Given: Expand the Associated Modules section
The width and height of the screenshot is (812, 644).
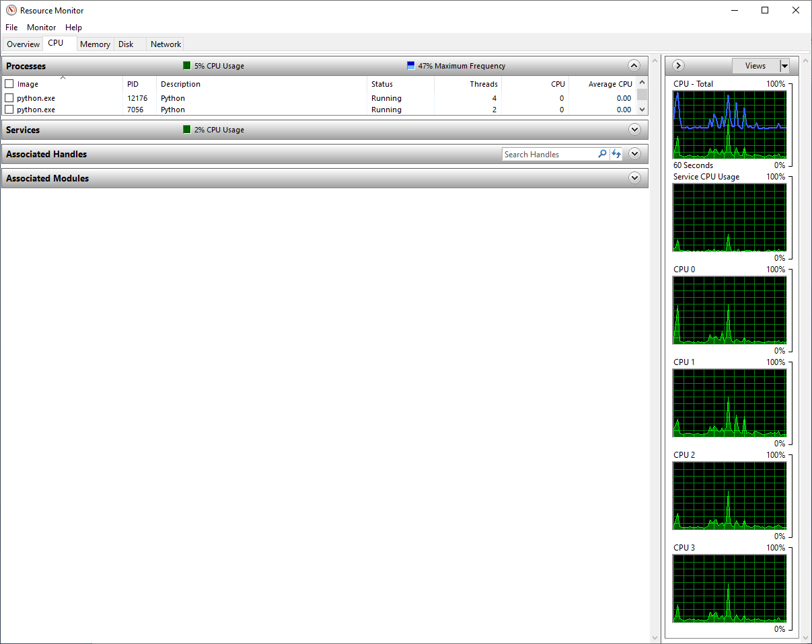Looking at the screenshot, I should (634, 177).
